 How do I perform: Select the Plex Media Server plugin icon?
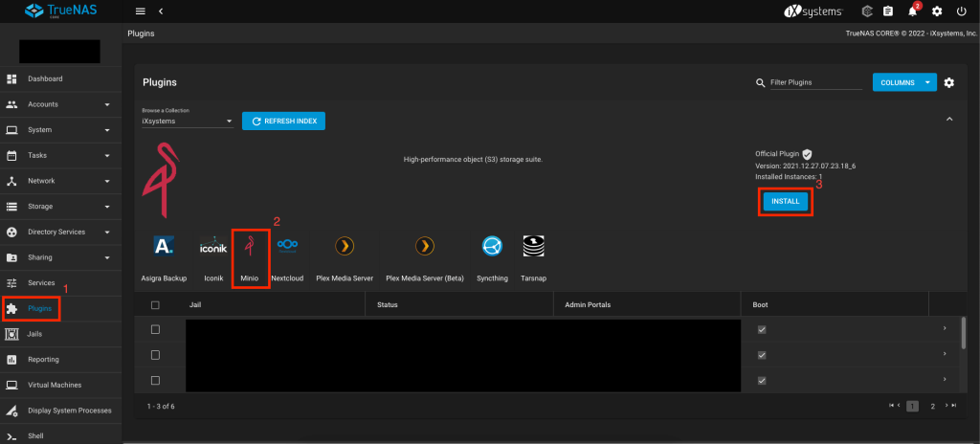(345, 246)
